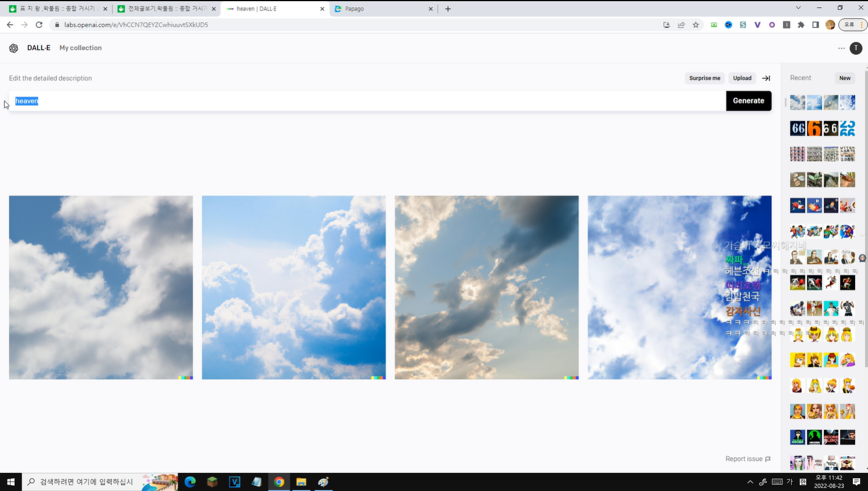Image resolution: width=868 pixels, height=491 pixels.
Task: Open the Windows Start menu
Action: pos(10,482)
